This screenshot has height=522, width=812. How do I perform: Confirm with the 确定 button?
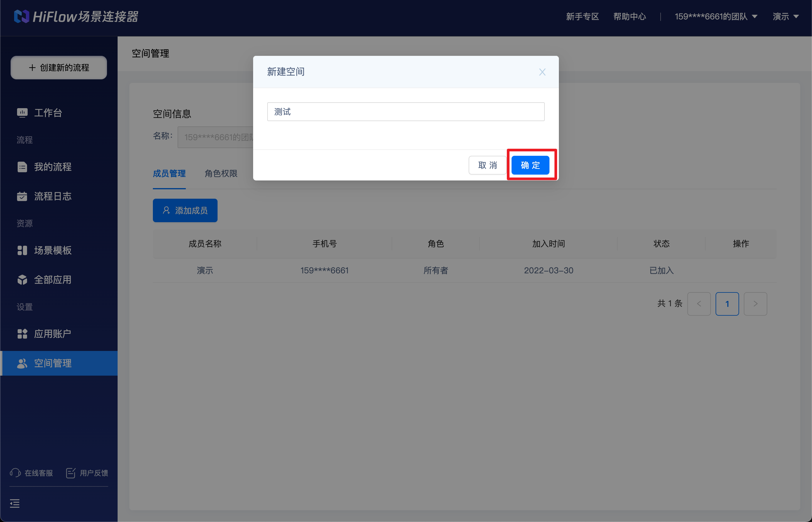(530, 165)
